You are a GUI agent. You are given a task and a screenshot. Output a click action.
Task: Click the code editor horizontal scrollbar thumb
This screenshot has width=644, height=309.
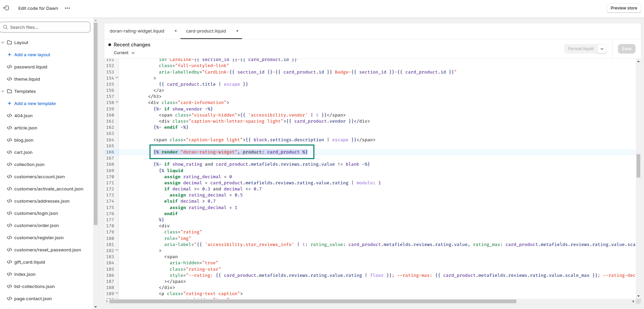(313, 301)
